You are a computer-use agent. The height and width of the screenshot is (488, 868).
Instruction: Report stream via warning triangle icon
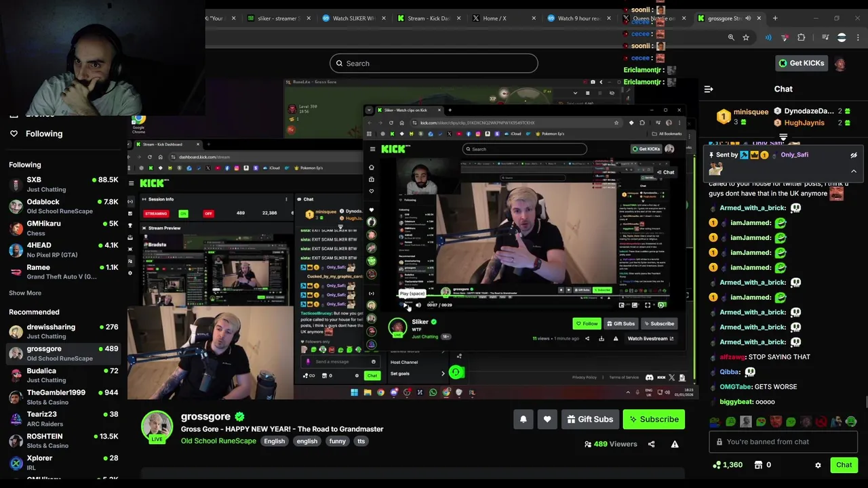pyautogui.click(x=675, y=445)
